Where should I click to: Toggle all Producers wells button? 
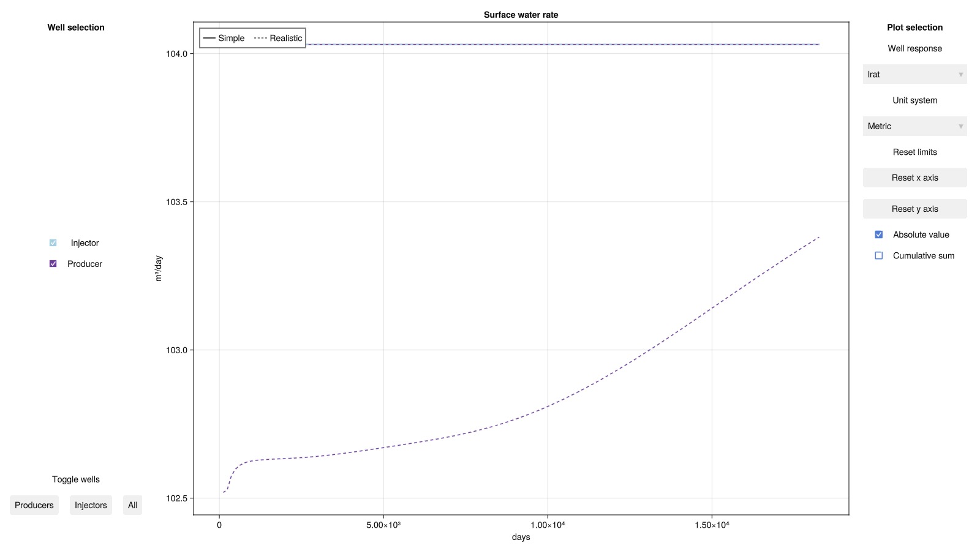(34, 505)
